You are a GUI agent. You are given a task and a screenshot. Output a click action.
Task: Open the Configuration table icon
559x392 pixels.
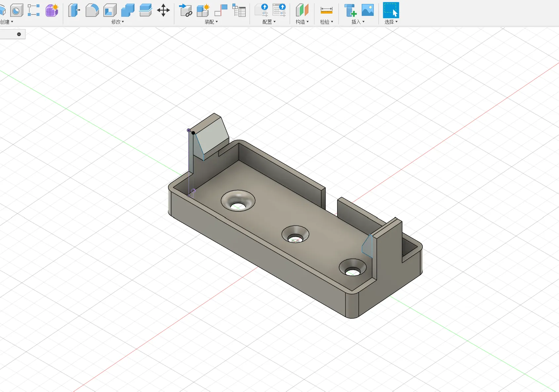click(279, 10)
